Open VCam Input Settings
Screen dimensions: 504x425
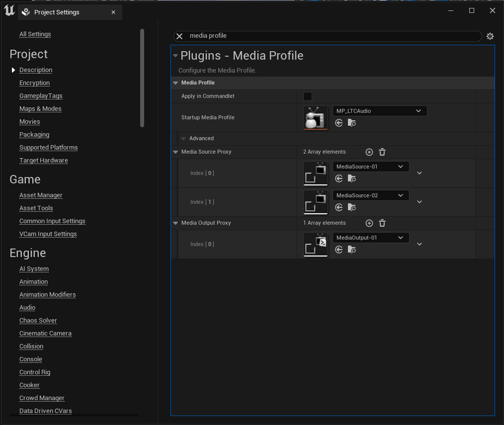tap(48, 234)
